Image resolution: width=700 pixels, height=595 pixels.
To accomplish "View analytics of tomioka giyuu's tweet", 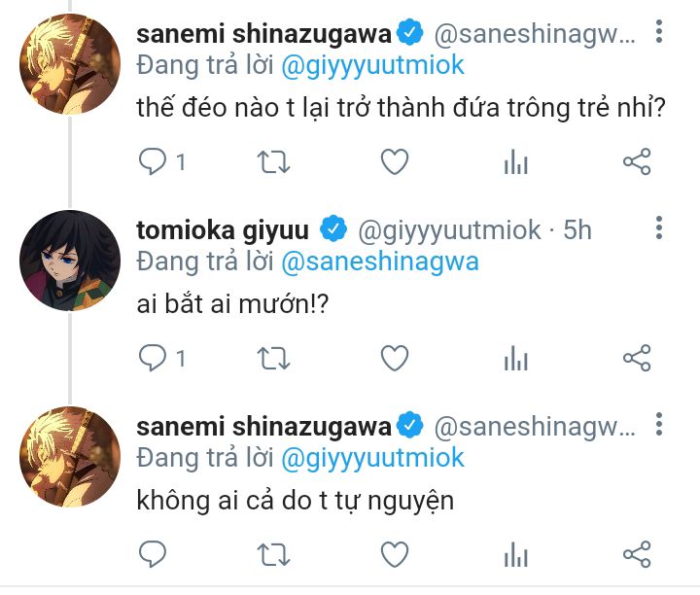I will click(515, 359).
